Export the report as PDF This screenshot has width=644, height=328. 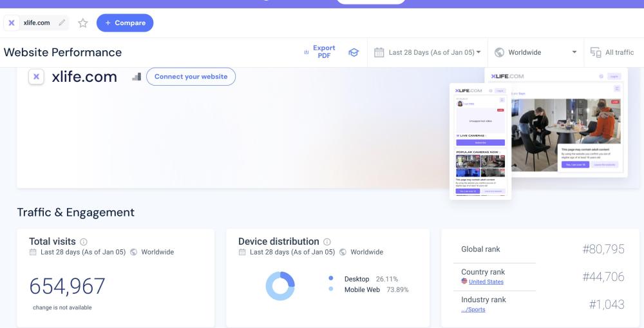coord(319,52)
